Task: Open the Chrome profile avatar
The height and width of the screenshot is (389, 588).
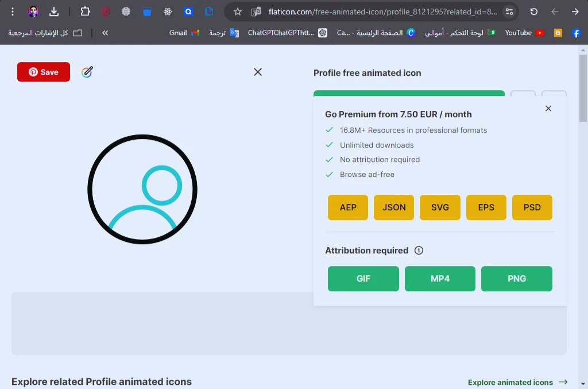Action: pyautogui.click(x=33, y=11)
